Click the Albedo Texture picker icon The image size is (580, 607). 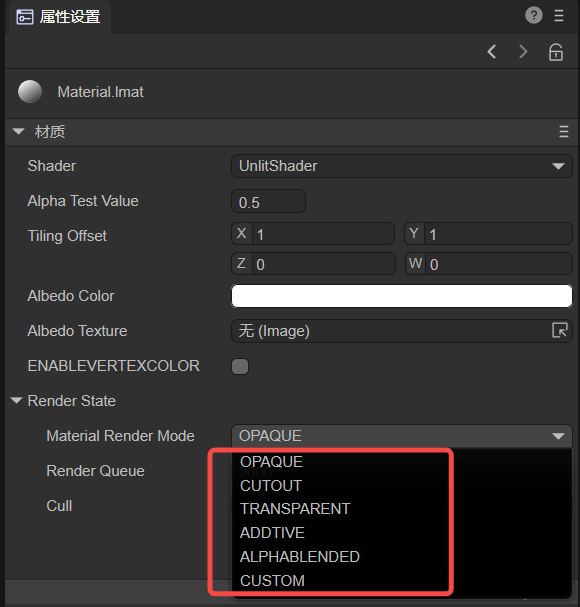tap(559, 331)
